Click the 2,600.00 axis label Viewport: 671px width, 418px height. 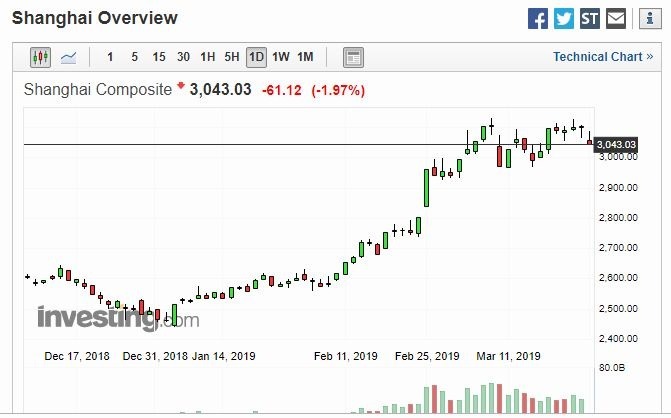pyautogui.click(x=618, y=277)
